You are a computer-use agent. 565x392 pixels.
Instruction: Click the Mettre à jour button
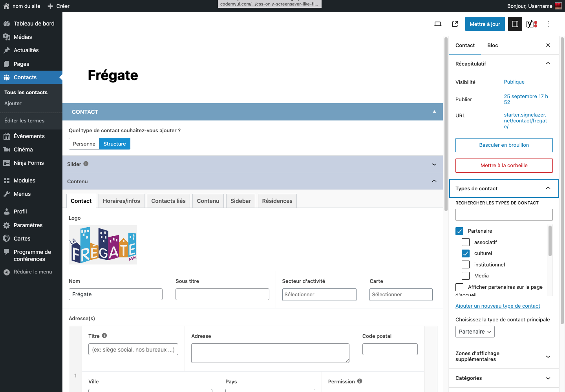[485, 24]
